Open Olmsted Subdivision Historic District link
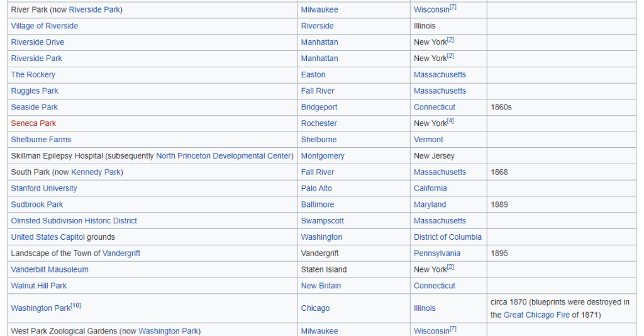 pos(74,221)
